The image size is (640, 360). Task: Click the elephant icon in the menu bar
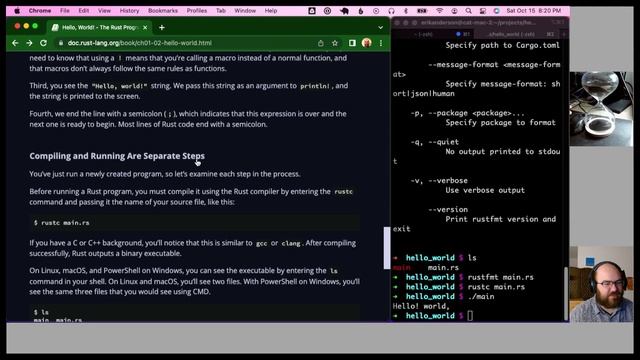click(x=344, y=11)
